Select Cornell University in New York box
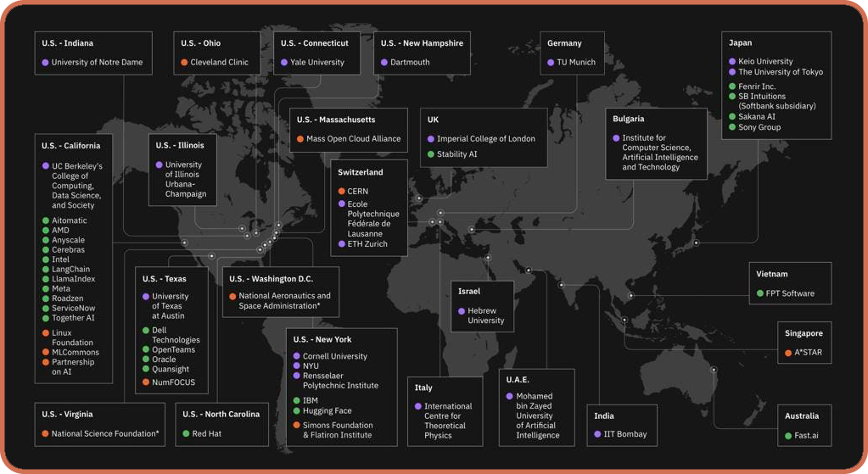Image resolution: width=868 pixels, height=474 pixels. tap(335, 357)
